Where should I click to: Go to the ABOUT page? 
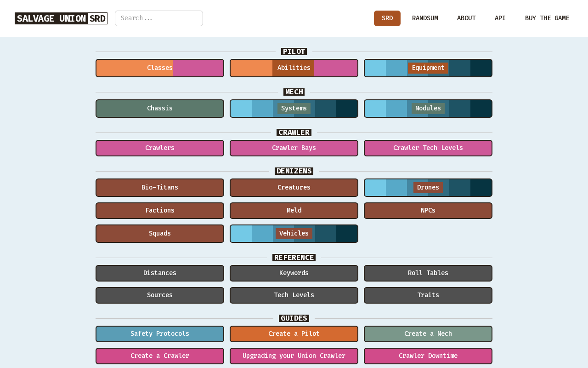[x=466, y=18]
